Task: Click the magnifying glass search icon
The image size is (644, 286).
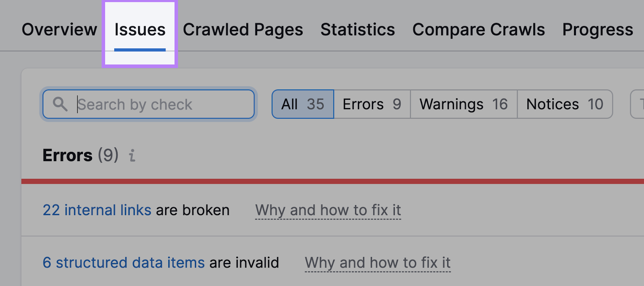Action: coord(60,104)
